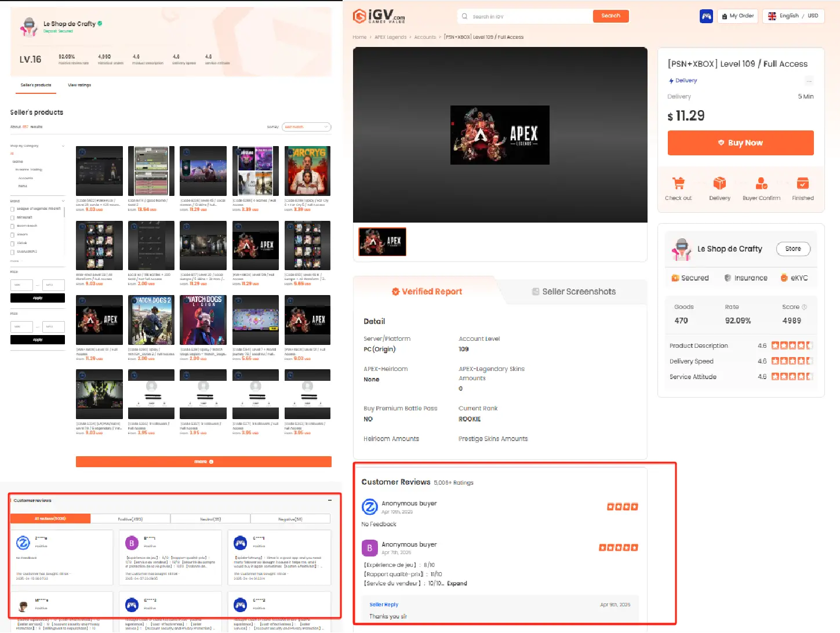
Task: Click reviewer M****e avatar
Action: pos(23,606)
